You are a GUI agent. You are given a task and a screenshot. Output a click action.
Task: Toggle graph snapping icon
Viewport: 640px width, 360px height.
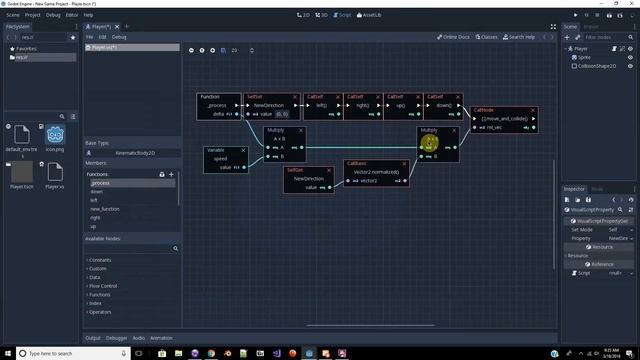[x=223, y=51]
